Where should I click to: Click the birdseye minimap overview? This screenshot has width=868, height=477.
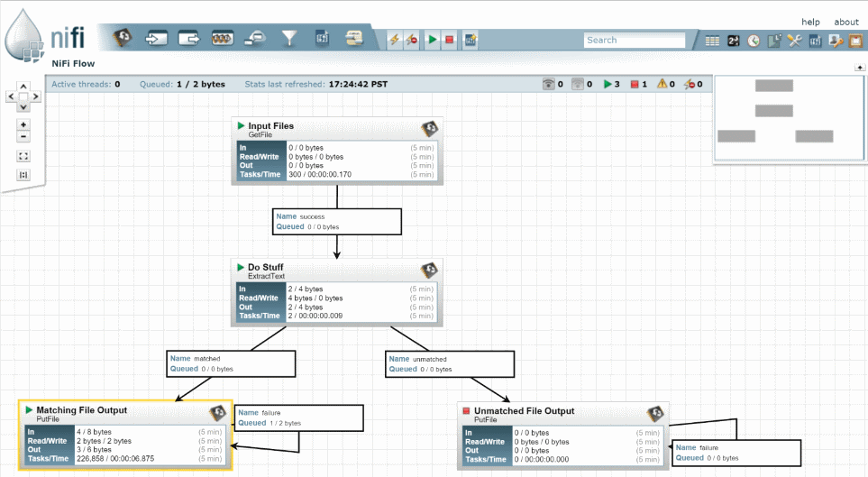click(x=789, y=118)
